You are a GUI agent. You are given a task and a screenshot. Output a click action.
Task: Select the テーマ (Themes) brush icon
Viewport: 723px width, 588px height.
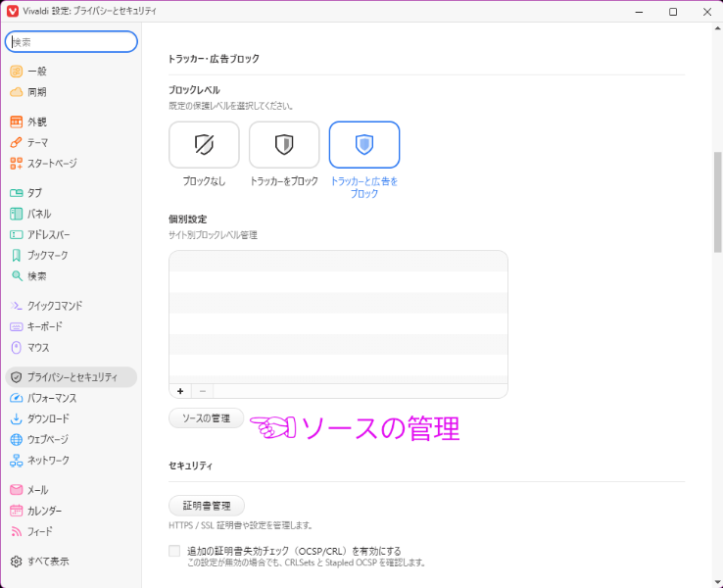[16, 143]
